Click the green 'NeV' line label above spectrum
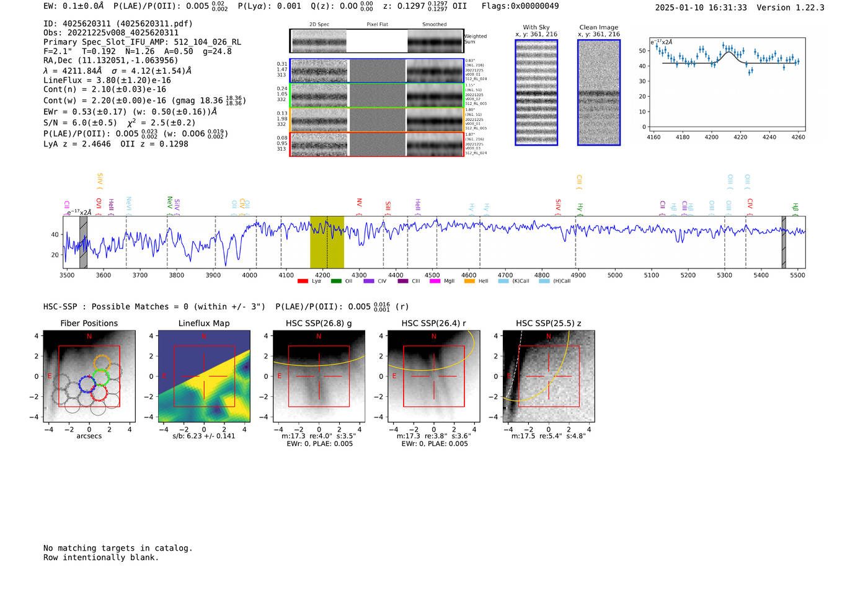The image size is (868, 591). click(x=169, y=202)
